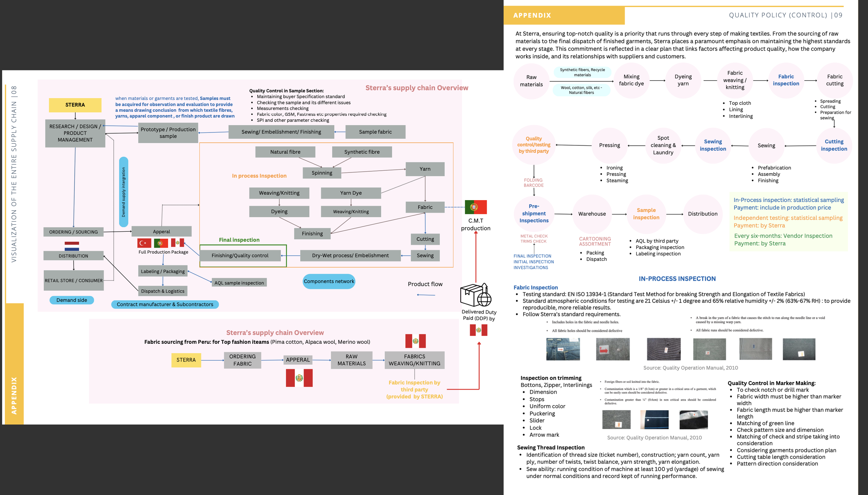Click the Inspection on trimming heading
The width and height of the screenshot is (868, 495).
click(551, 378)
